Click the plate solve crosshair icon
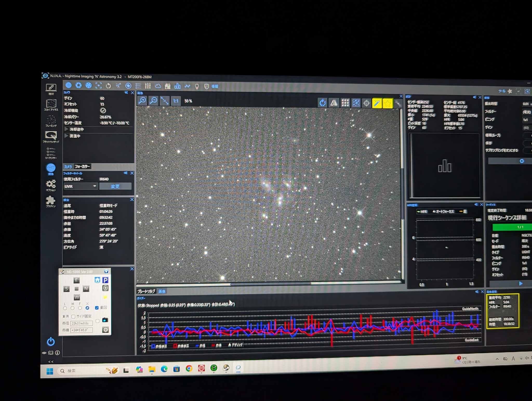Viewport: 532px width, 401px height. [366, 103]
